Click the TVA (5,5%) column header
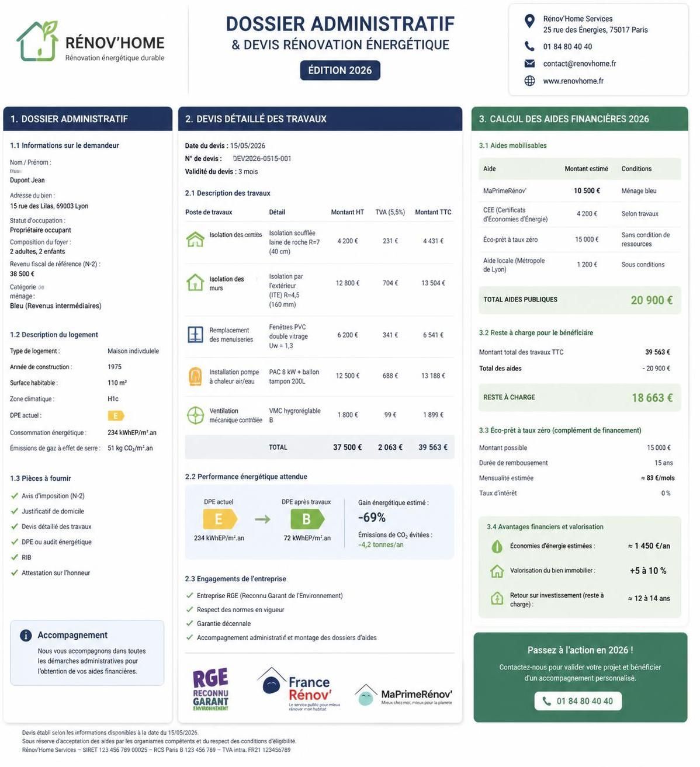The image size is (700, 767). (x=390, y=212)
